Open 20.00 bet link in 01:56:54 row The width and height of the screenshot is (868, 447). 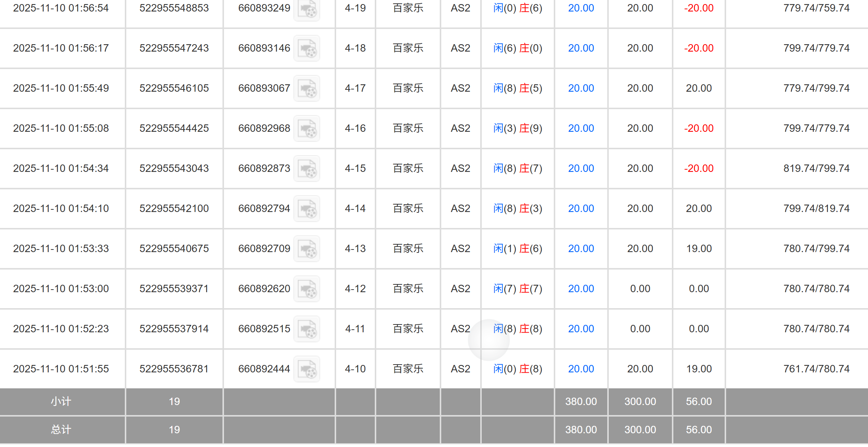(581, 8)
